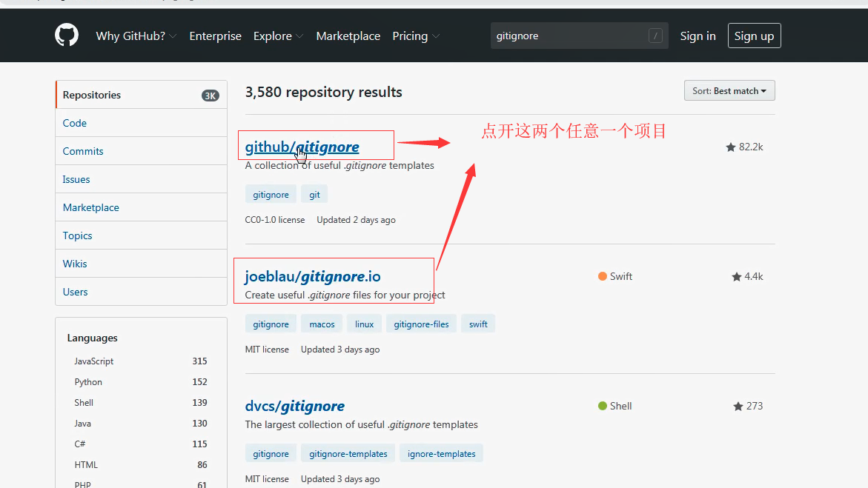Image resolution: width=868 pixels, height=488 pixels.
Task: Filter results by JavaScript language
Action: [141, 361]
